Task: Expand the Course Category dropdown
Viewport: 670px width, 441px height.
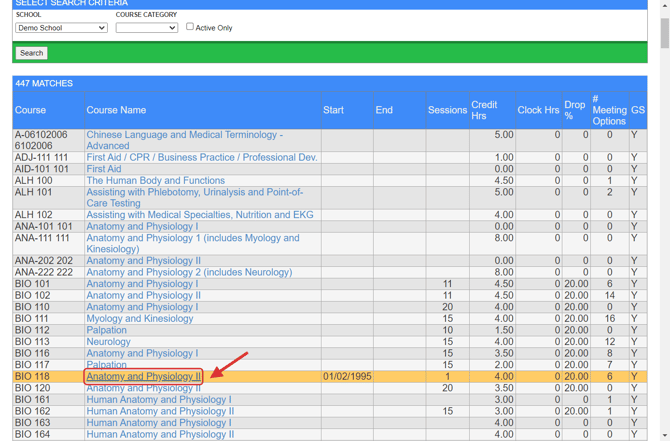Action: pos(147,28)
